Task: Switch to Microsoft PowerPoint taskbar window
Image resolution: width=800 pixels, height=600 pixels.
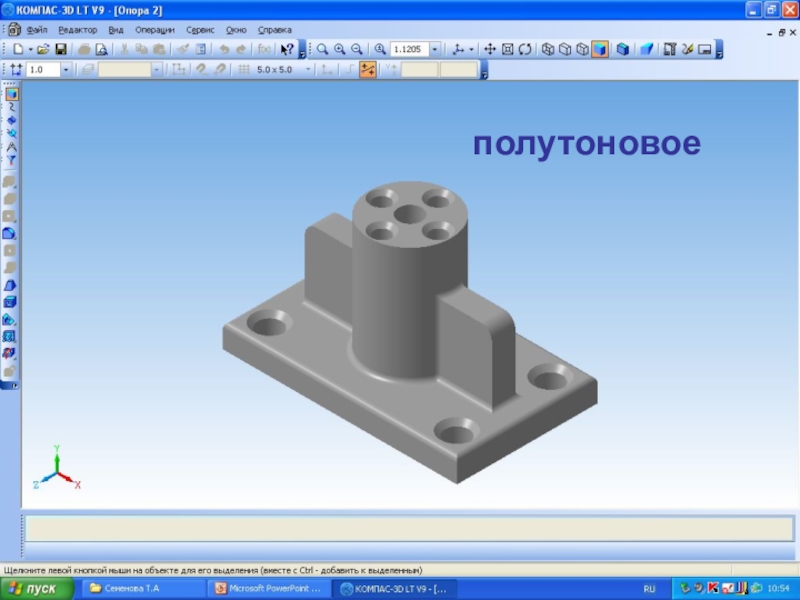Action: [x=269, y=588]
